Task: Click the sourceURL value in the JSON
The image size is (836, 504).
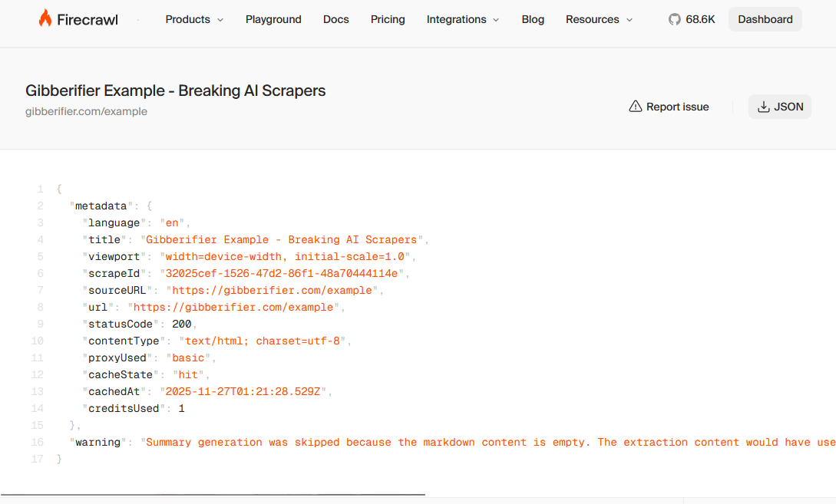Action: point(274,291)
